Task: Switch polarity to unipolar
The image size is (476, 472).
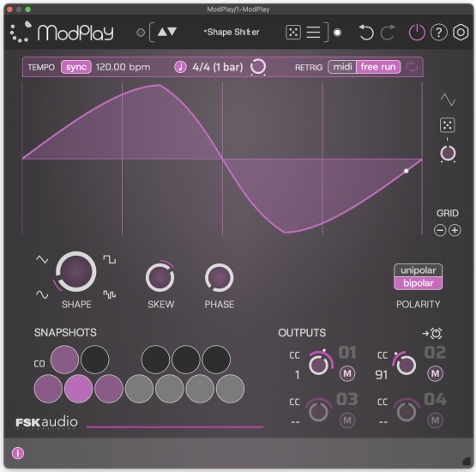Action: pyautogui.click(x=418, y=270)
